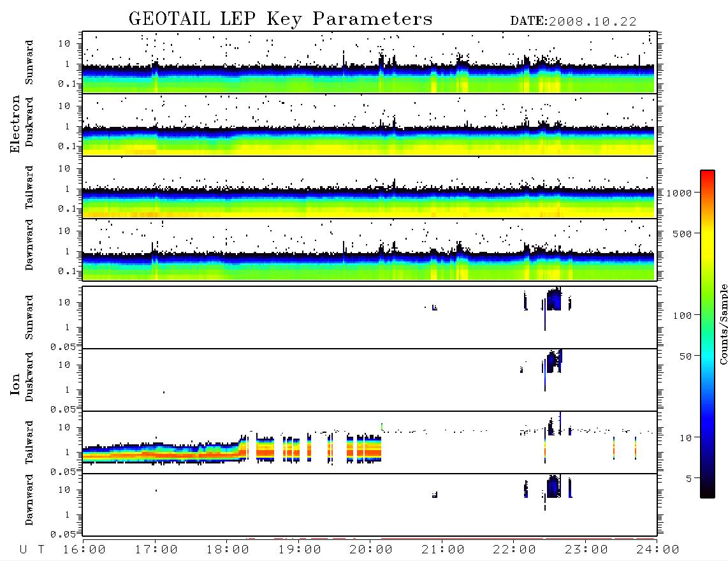This screenshot has width=728, height=561.
Task: Click the "U T" axis label
Action: click(32, 550)
